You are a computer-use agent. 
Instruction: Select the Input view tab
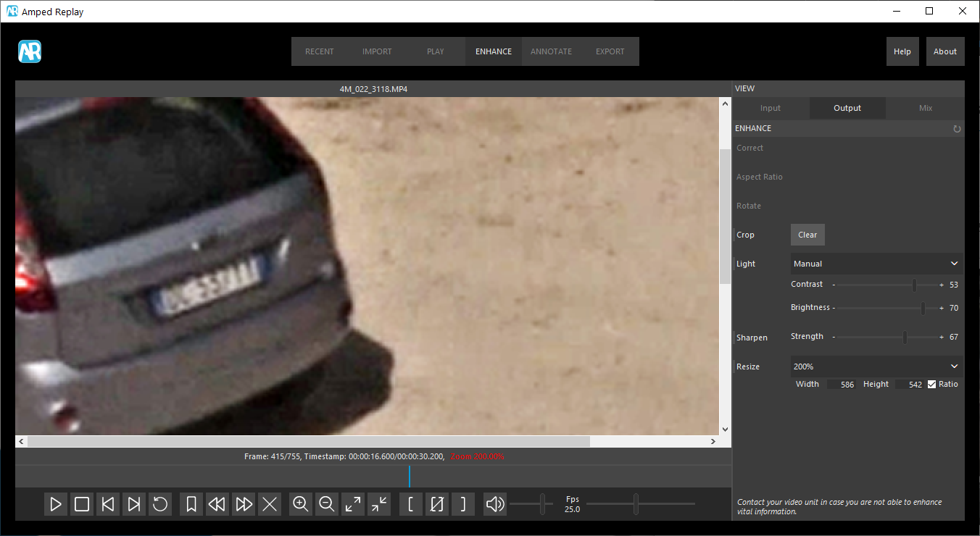pos(770,108)
